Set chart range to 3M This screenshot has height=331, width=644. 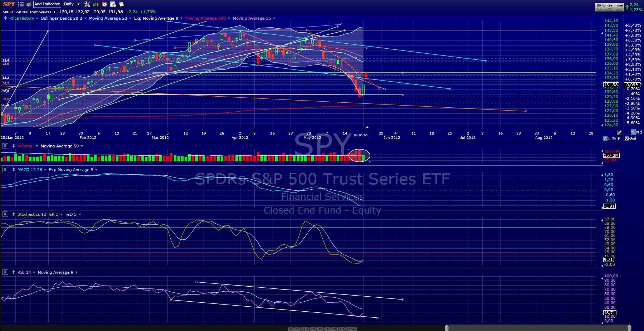[x=320, y=329]
